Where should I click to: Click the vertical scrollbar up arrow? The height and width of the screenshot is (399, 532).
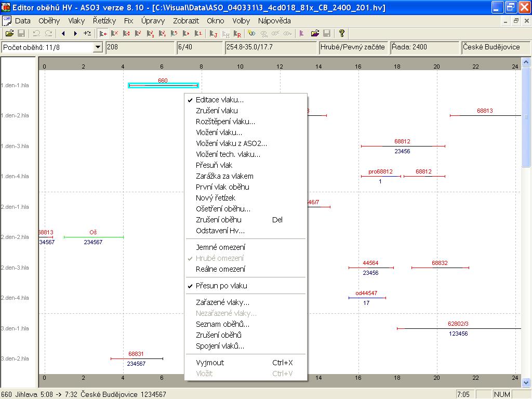pos(526,62)
